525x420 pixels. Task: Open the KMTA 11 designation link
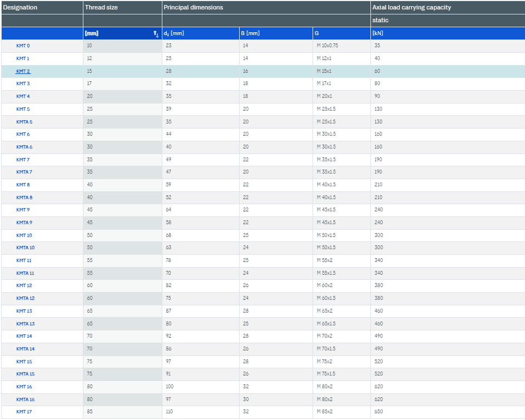pyautogui.click(x=26, y=273)
